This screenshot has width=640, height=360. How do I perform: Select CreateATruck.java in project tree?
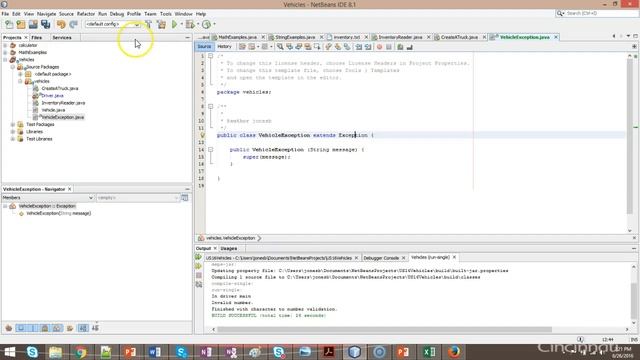[60, 89]
